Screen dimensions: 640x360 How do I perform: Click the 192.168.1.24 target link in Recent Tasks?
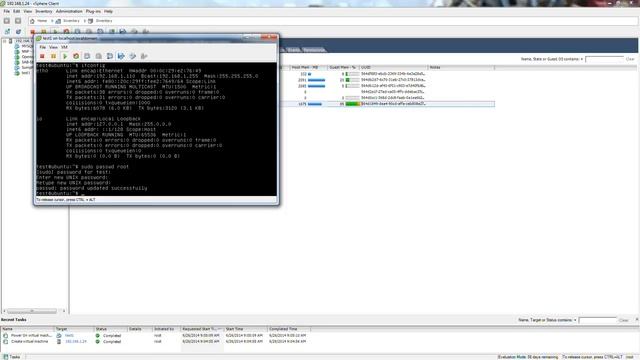point(76,341)
